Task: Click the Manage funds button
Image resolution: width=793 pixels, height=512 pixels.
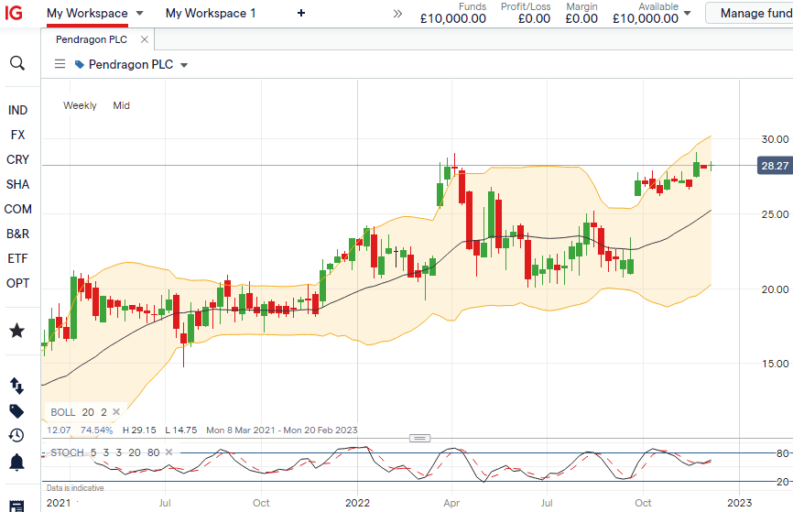Action: click(749, 13)
